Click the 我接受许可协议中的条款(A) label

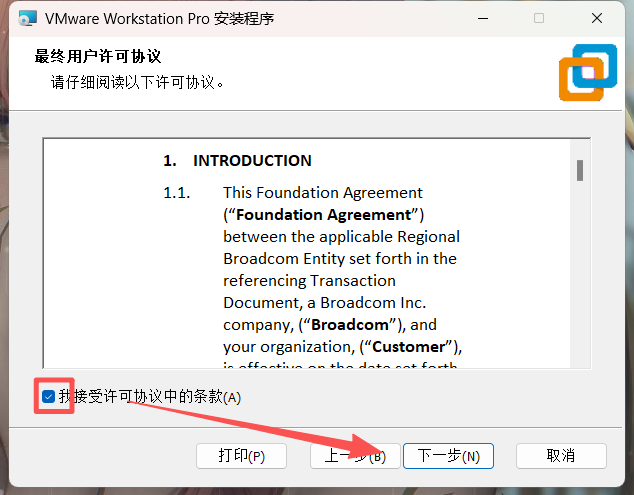[x=150, y=397]
